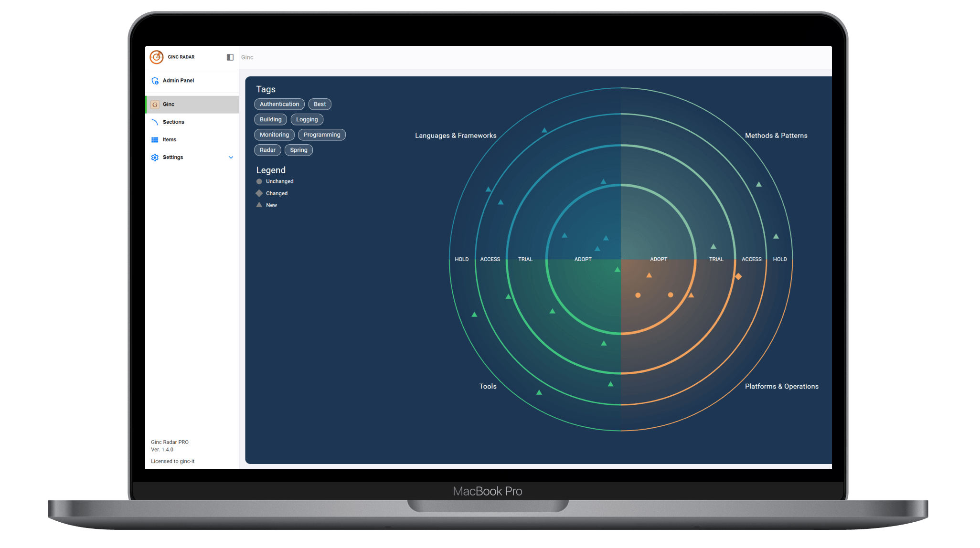Click the Ginc breadcrumb in header
The height and width of the screenshot is (548, 980).
pos(247,57)
